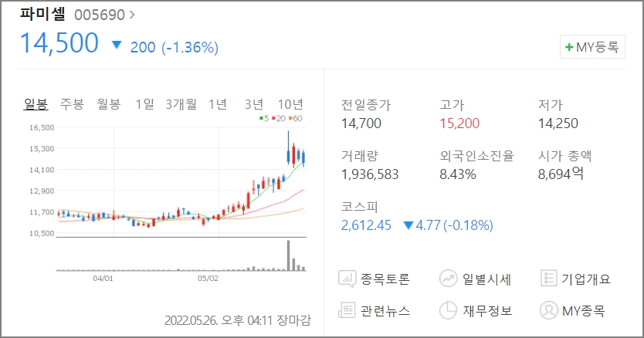Click the 60-day moving average legend

tap(296, 118)
